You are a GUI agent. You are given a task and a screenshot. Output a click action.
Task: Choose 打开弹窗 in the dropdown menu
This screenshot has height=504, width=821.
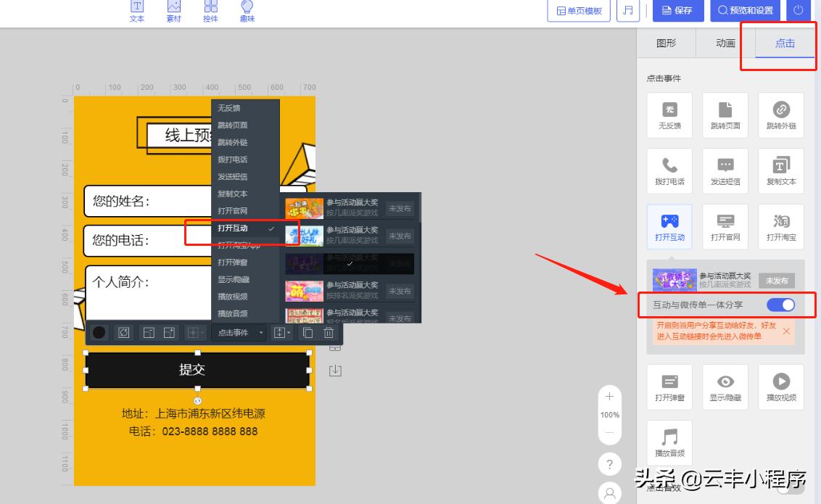click(x=245, y=263)
